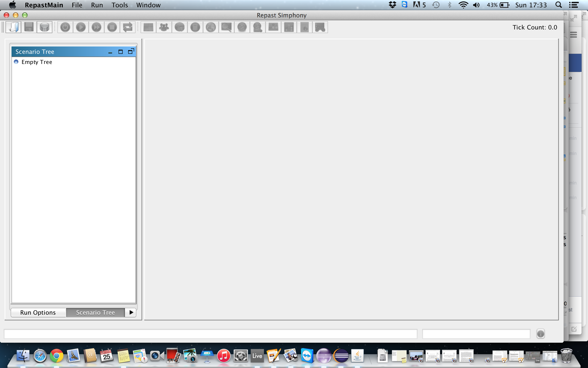Open Safari from the Dock
The height and width of the screenshot is (368, 588).
coord(40,356)
